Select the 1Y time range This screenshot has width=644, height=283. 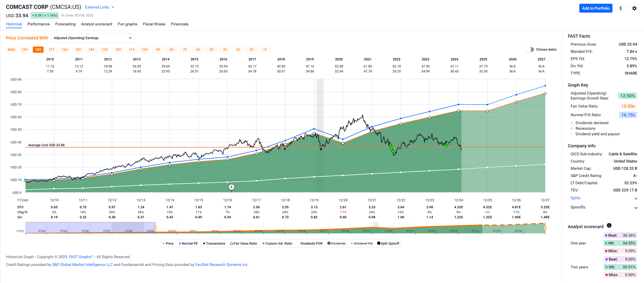coord(265,50)
